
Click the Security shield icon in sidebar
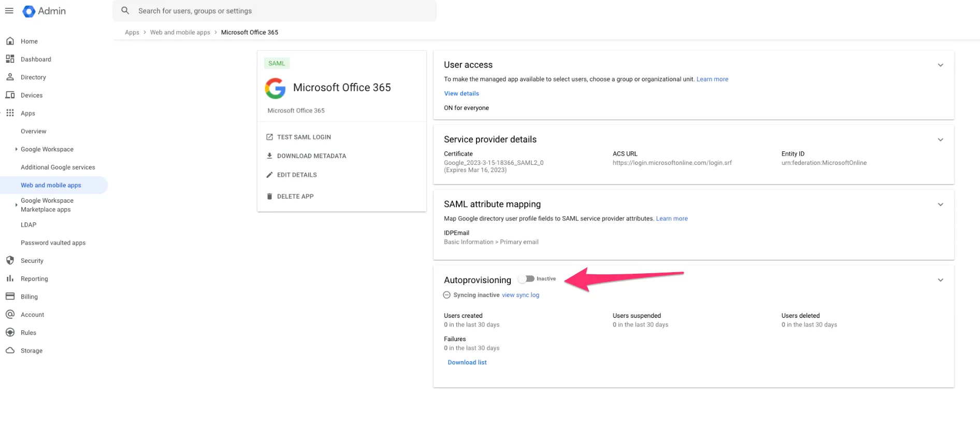[10, 260]
